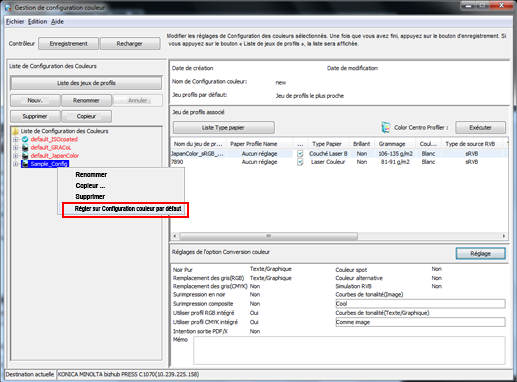Toggle checkbox in JapanColor_sRGB row
The height and width of the screenshot is (382, 517).
tap(300, 154)
